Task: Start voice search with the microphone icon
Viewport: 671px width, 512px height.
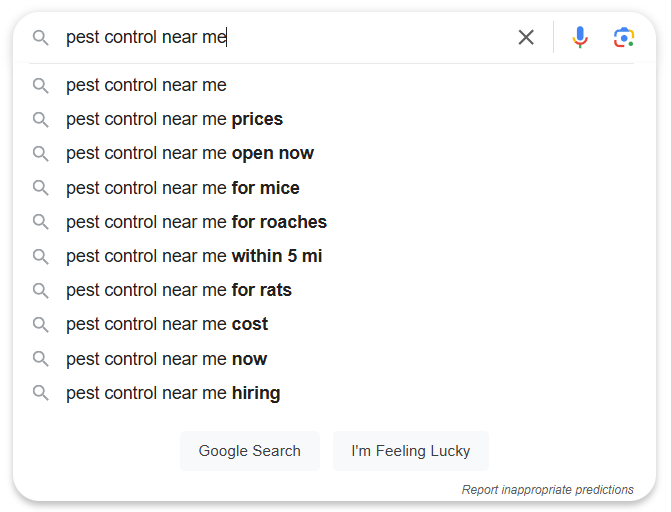Action: point(580,37)
